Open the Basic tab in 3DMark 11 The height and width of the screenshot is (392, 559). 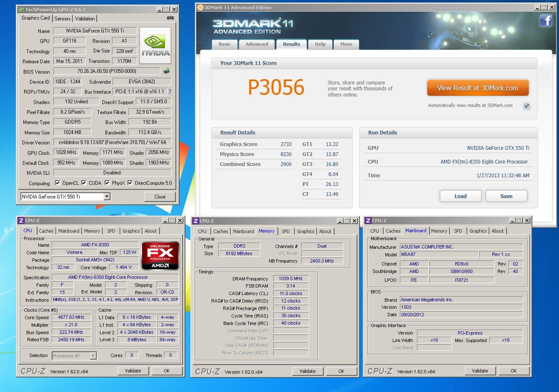225,44
